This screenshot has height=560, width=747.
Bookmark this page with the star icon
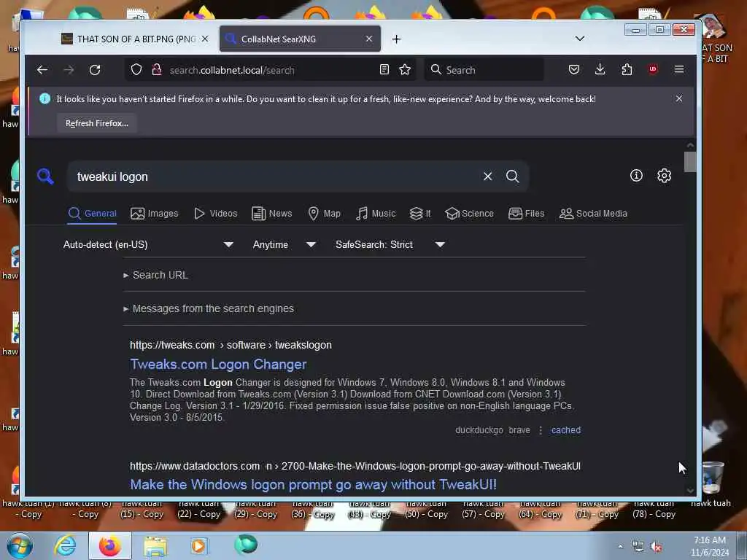(405, 70)
